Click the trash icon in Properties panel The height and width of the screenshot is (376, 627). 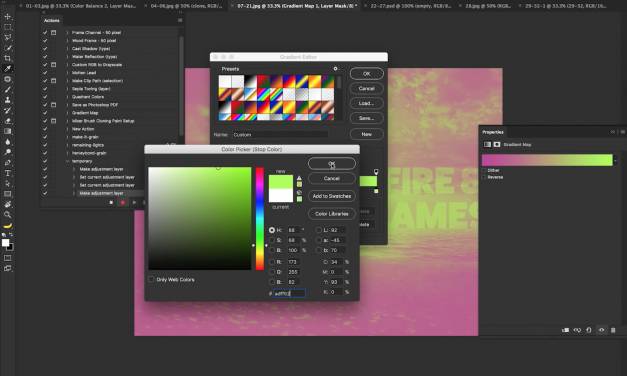pos(613,330)
